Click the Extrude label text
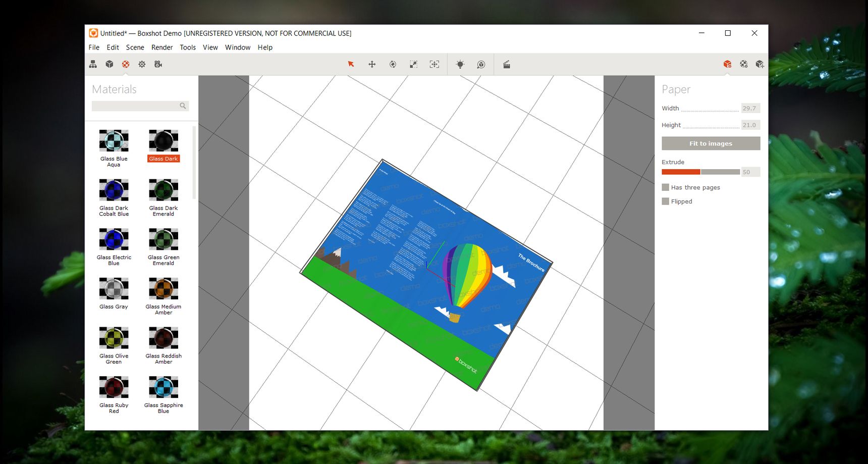 click(x=673, y=162)
